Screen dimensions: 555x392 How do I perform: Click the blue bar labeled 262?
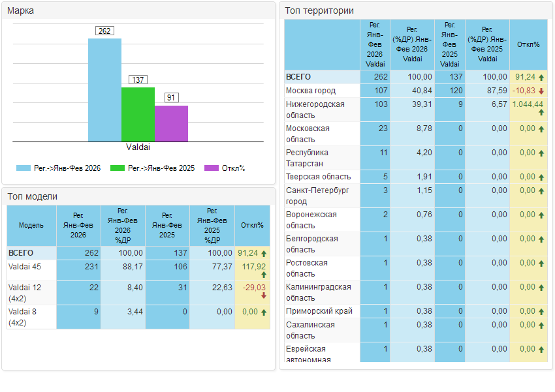click(x=104, y=90)
